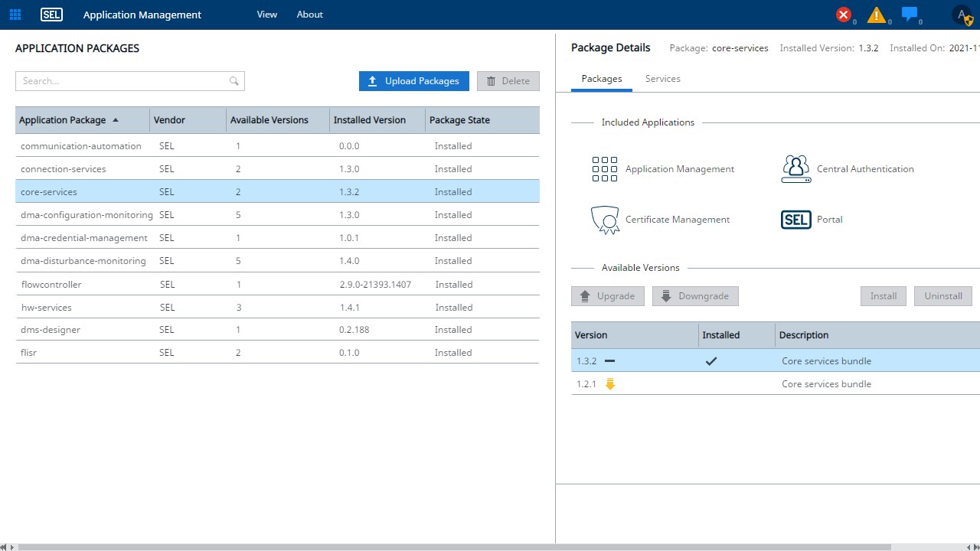980x551 pixels.
Task: Select the dma-credential-management package row
Action: point(277,238)
